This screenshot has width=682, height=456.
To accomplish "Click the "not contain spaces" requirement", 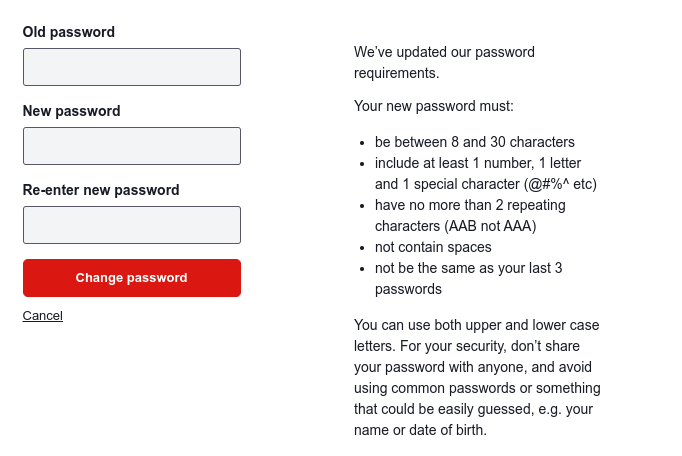I will (x=433, y=247).
